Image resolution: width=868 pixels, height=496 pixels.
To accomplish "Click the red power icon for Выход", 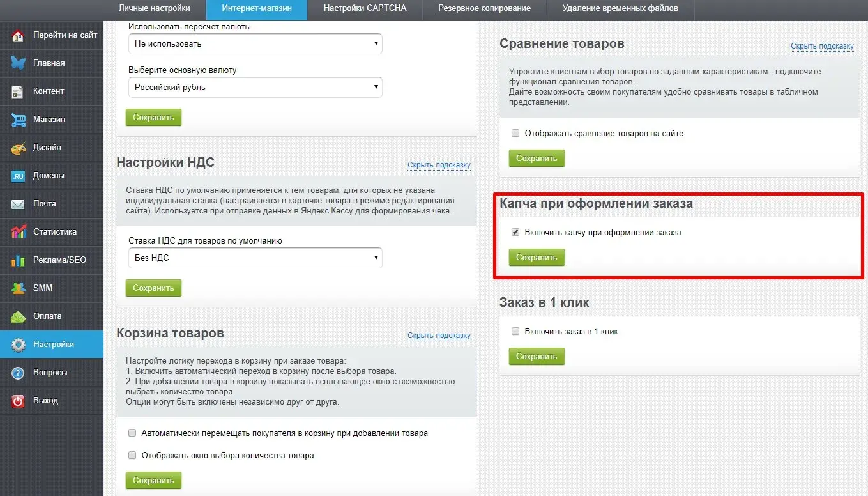I will (x=18, y=401).
